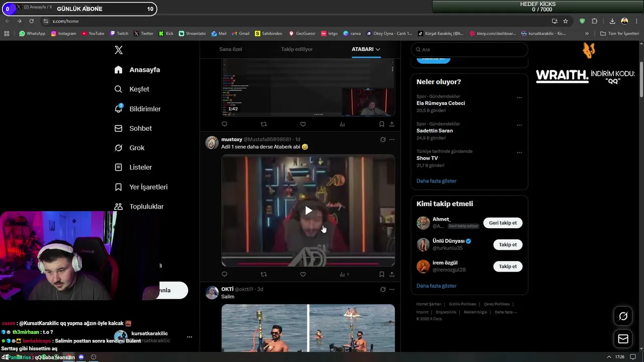Play the mustoxy post video
The image size is (644, 362).
(x=308, y=211)
